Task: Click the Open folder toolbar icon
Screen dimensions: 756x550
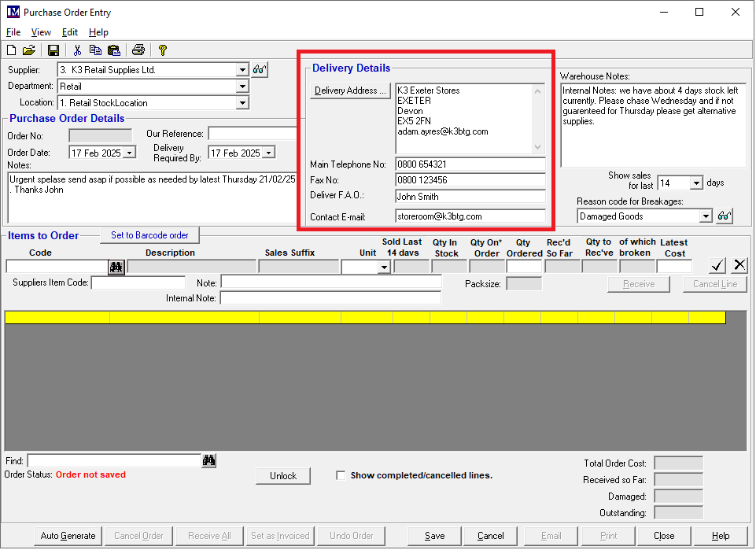Action: pos(29,50)
